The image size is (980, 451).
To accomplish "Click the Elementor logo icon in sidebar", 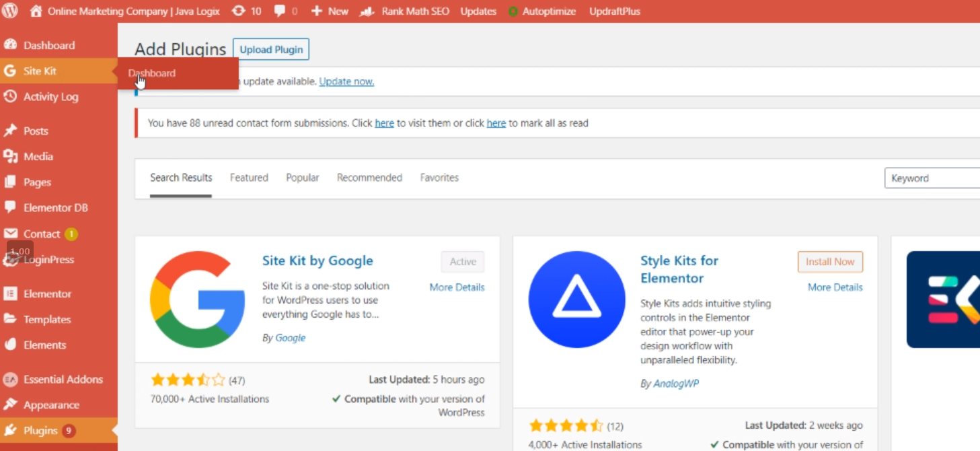I will tap(10, 293).
